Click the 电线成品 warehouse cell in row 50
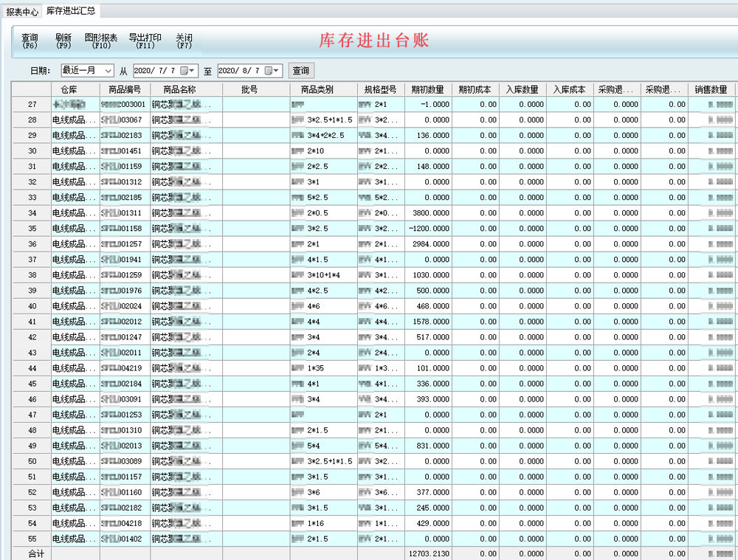The width and height of the screenshot is (738, 560). point(74,461)
